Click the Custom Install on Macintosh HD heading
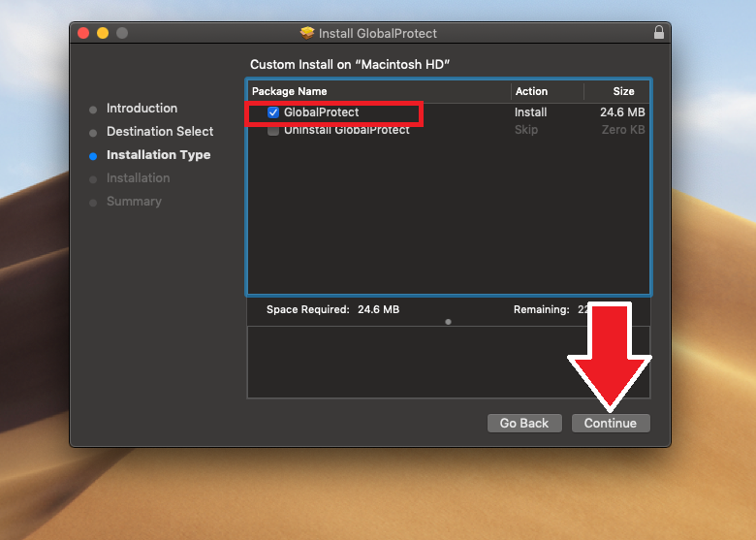This screenshot has width=756, height=540. point(350,65)
